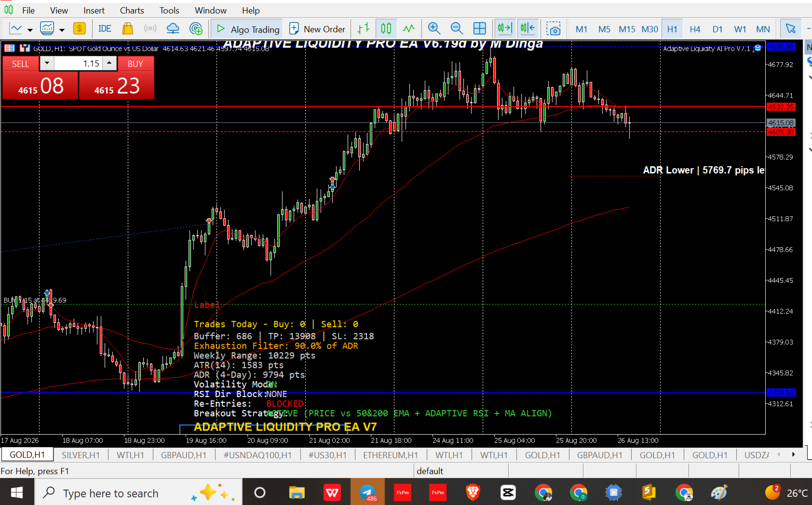Screen dimensions: 812x505
Task: Open the Insert menu
Action: tap(94, 11)
